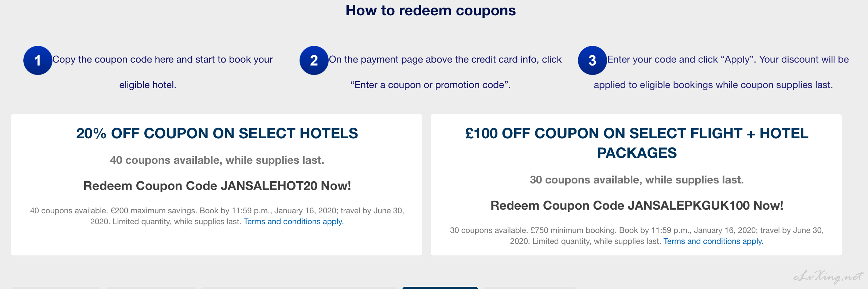Screen dimensions: 868x289
Task: Click the £100 OFF flight + hotel packages title
Action: click(x=637, y=143)
